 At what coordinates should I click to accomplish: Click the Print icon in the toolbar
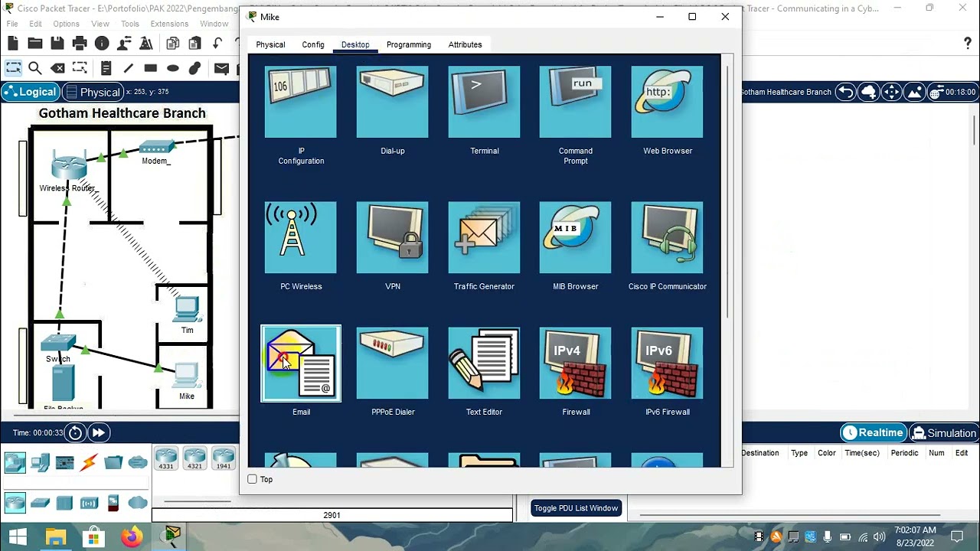tap(79, 44)
